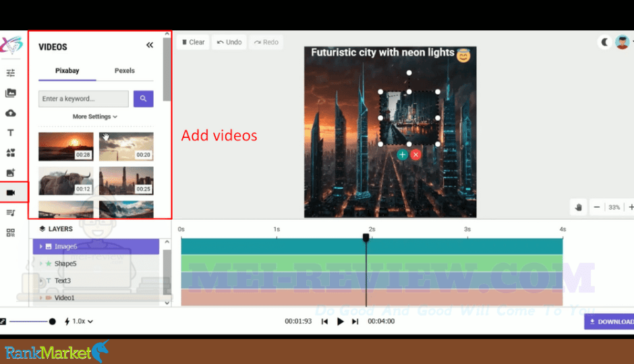The height and width of the screenshot is (364, 634).
Task: Expand the Text3 layer arrow
Action: coord(40,280)
